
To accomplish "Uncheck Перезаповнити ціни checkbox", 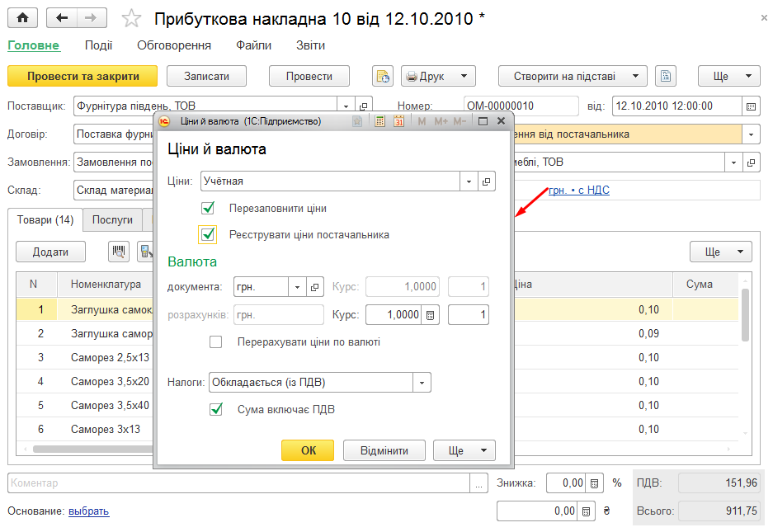I will [x=208, y=208].
